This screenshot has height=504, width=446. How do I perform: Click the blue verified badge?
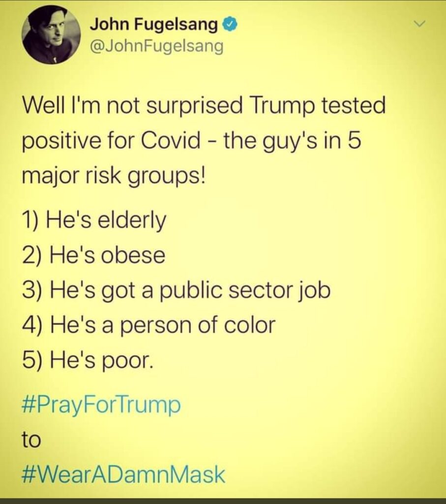click(230, 25)
